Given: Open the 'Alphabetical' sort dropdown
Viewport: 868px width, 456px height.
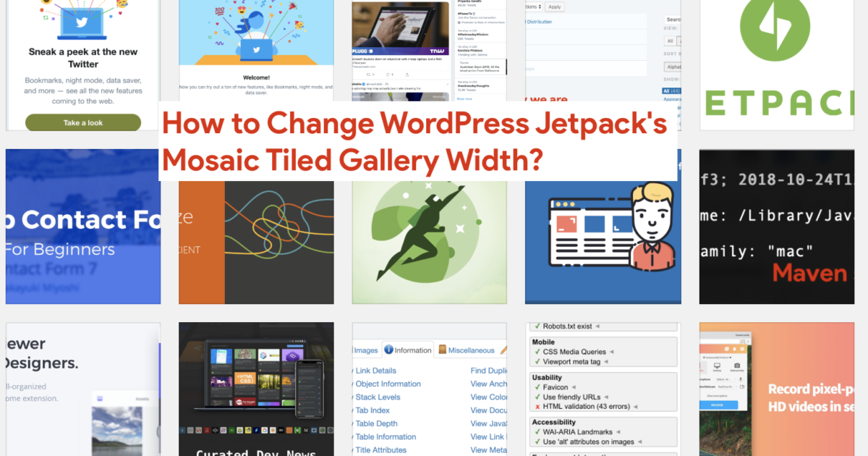Looking at the screenshot, I should pos(673,67).
